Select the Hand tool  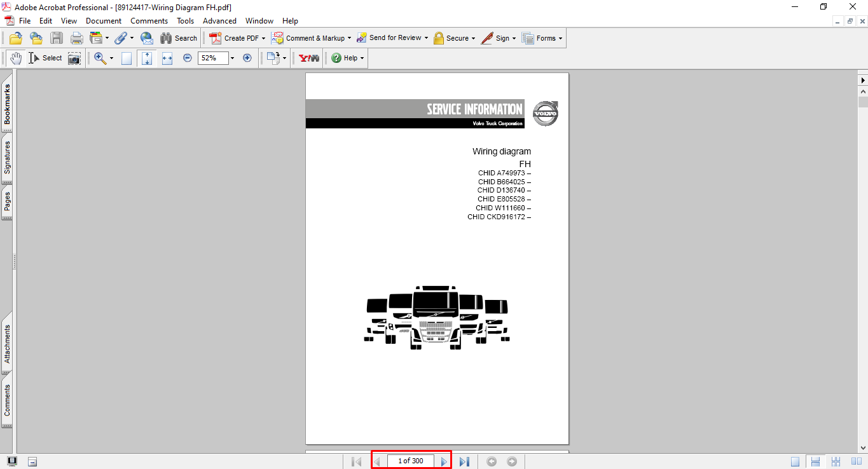point(15,58)
